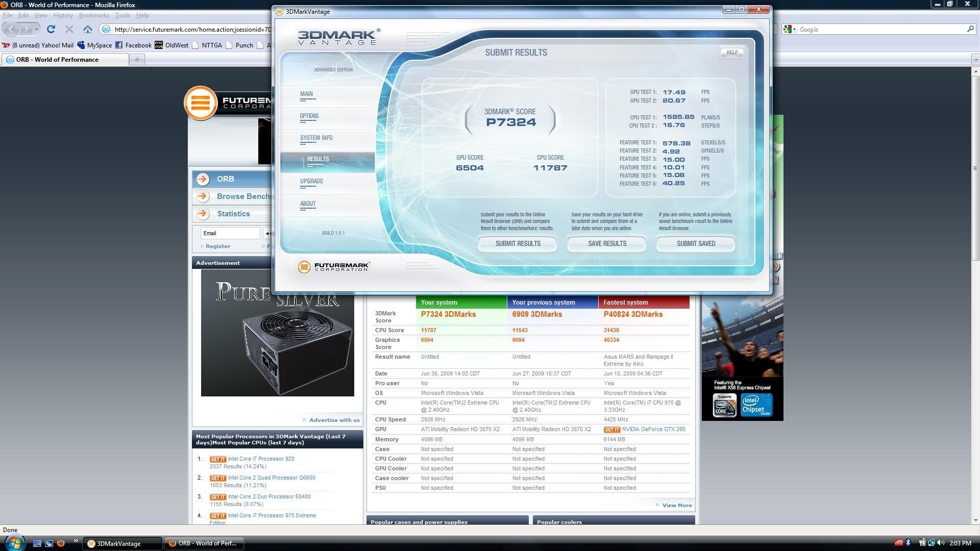Open the File menu in Firefox
The height and width of the screenshot is (551, 980).
[x=8, y=15]
